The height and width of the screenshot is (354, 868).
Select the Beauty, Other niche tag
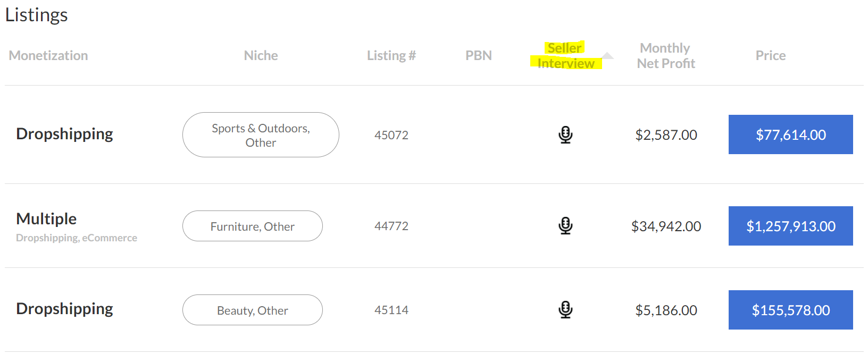click(x=253, y=310)
